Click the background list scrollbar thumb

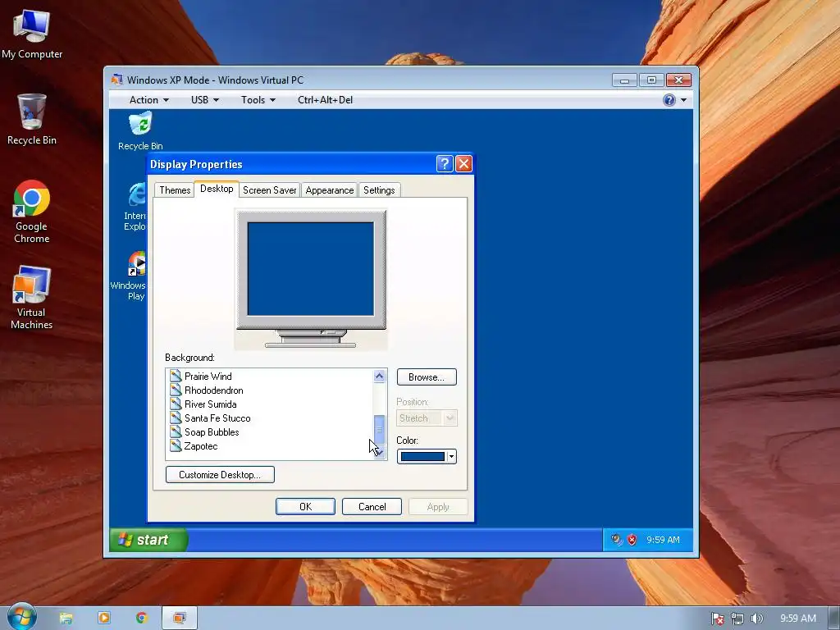coord(379,429)
